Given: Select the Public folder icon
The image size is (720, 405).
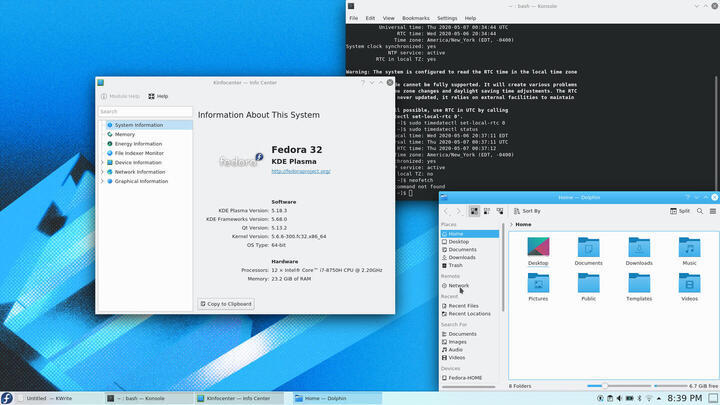Looking at the screenshot, I should pyautogui.click(x=589, y=283).
